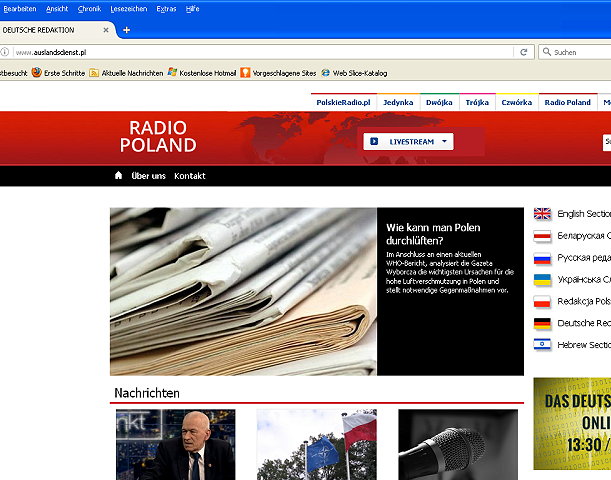The image size is (611, 480).
Task: Click the UK flag icon
Action: (542, 214)
